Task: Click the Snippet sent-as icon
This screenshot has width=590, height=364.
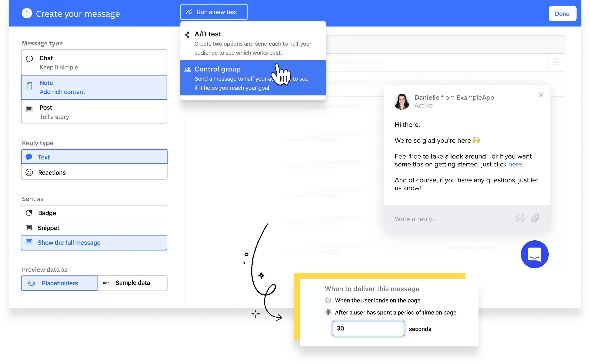Action: [29, 228]
